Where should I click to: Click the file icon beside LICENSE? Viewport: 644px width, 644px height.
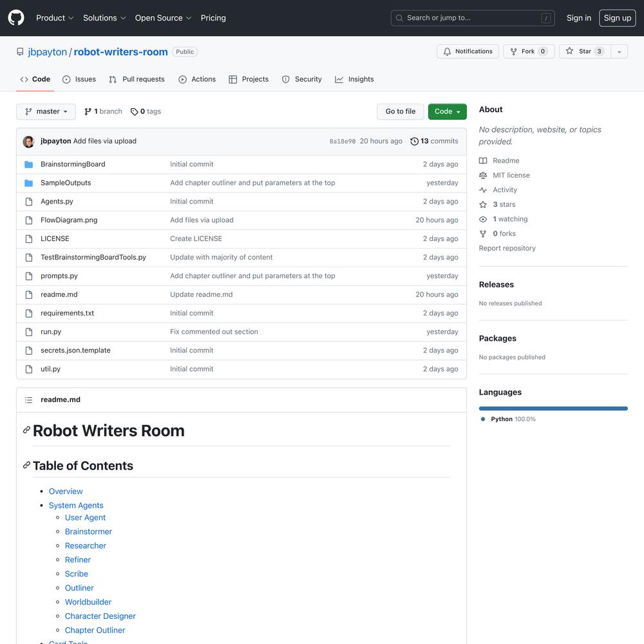tap(29, 239)
